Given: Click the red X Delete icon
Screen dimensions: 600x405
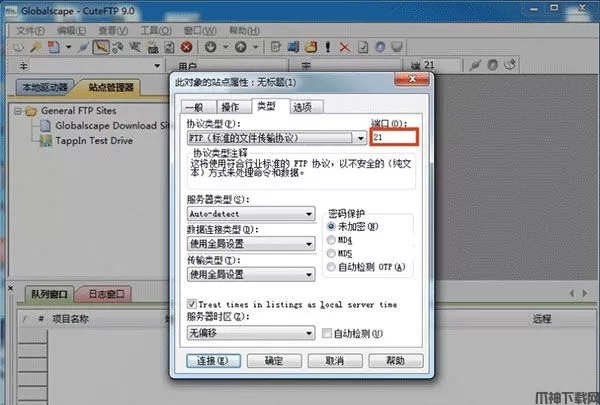Looking at the screenshot, I should click(x=345, y=47).
